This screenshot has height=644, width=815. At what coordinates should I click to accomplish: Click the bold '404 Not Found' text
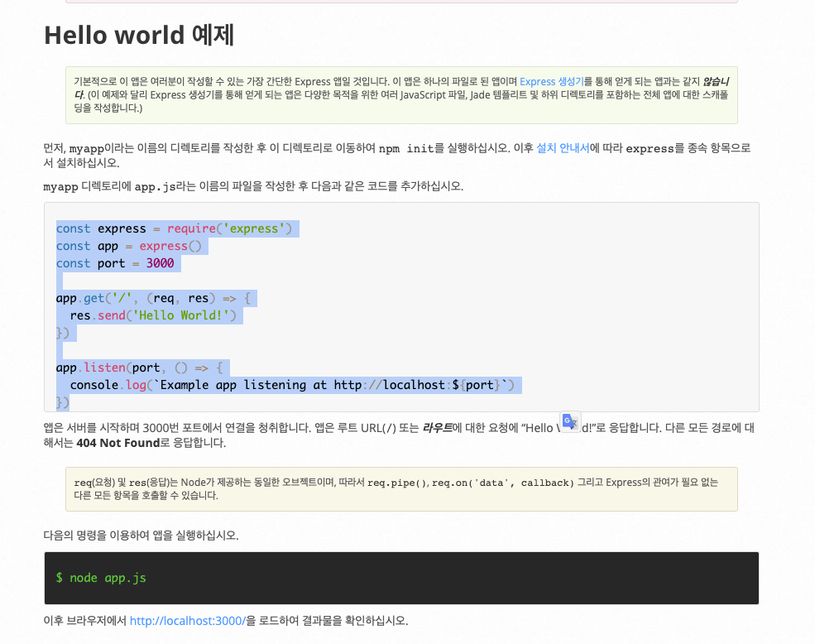tap(117, 443)
